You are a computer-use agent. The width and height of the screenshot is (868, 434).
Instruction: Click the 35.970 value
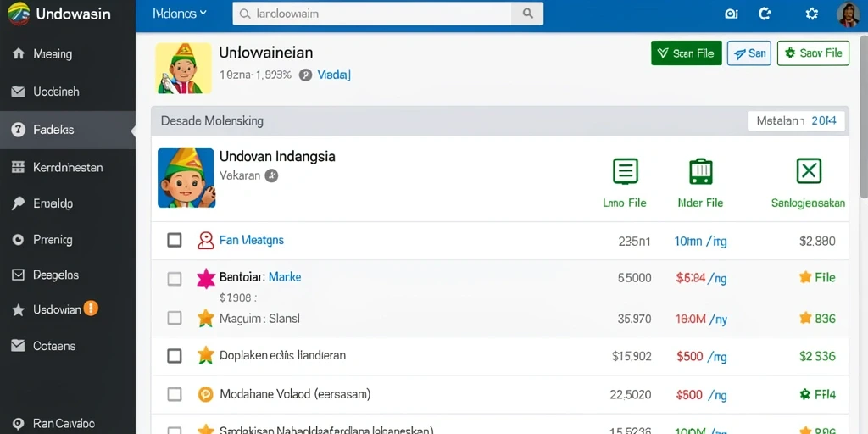(634, 319)
